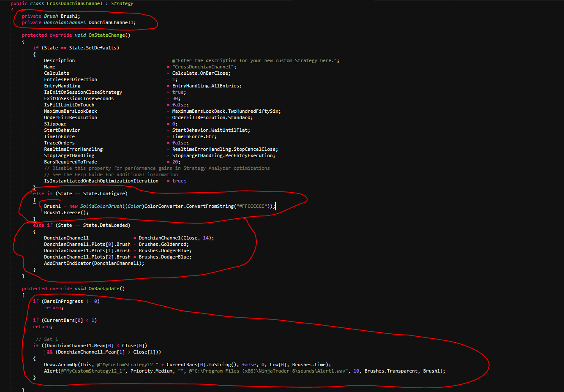Click the string value "CrossDonchianChannel" on Name line

(203, 67)
